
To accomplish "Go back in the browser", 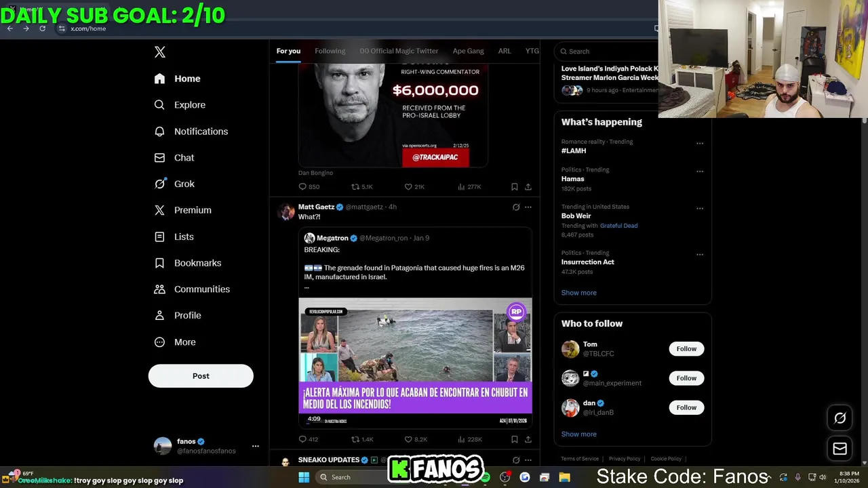I will [x=9, y=28].
